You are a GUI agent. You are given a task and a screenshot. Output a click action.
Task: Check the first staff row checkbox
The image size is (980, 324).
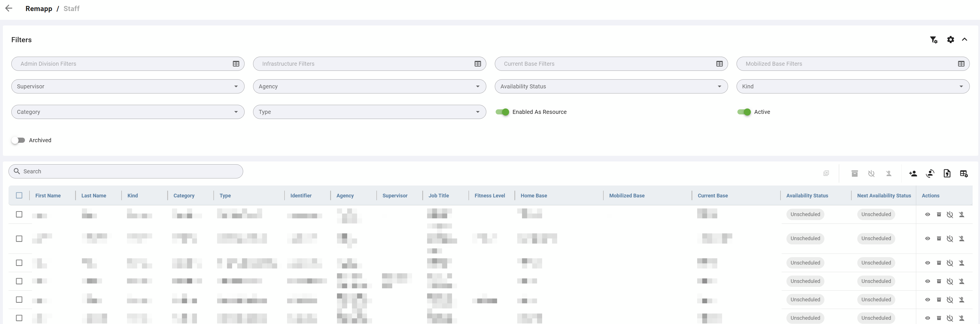19,214
